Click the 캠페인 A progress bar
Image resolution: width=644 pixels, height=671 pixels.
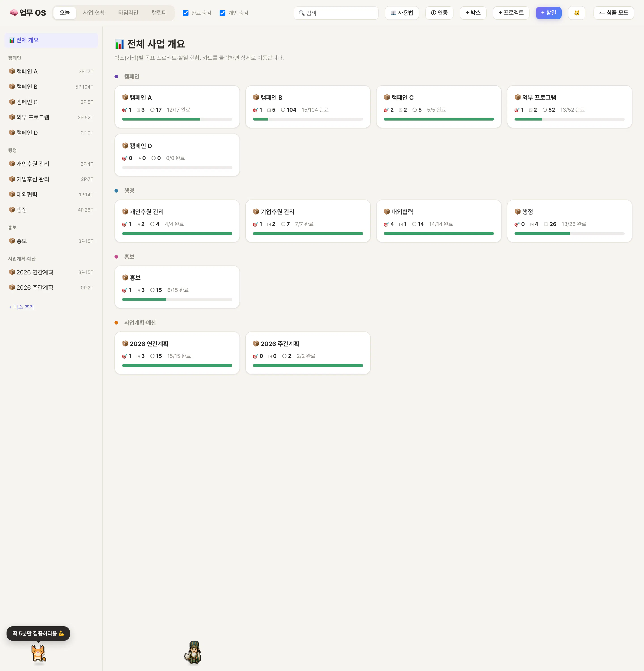177,119
